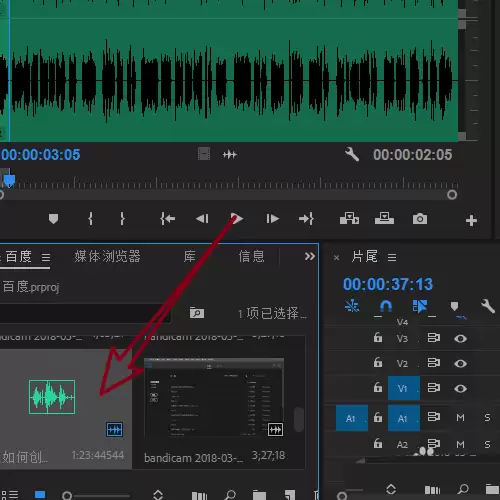Toggle lock on track A2
This screenshot has width=500, height=500.
pyautogui.click(x=378, y=443)
